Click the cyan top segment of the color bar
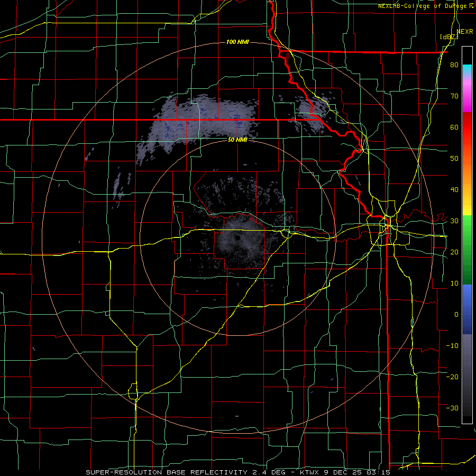 point(467,68)
